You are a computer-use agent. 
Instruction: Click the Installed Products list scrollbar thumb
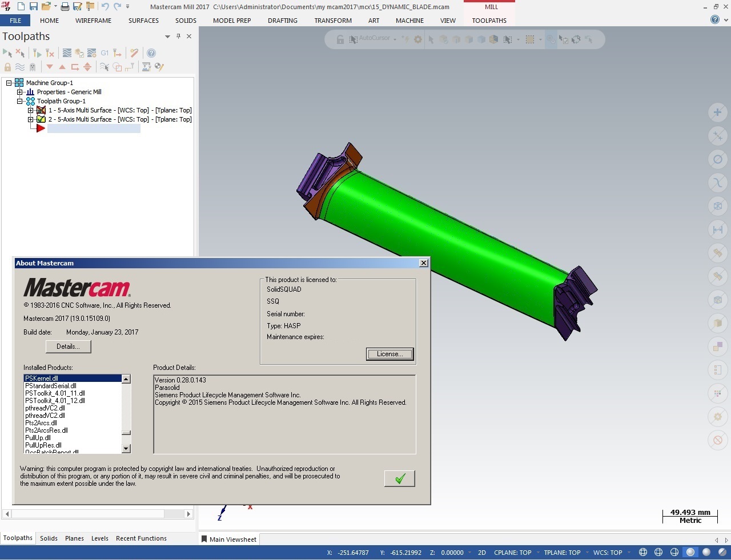pos(126,433)
